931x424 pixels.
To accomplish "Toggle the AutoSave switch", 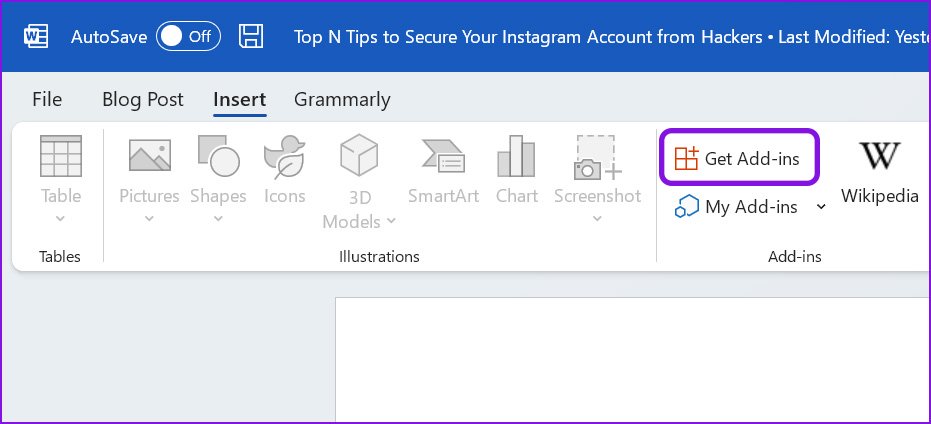I will [188, 37].
